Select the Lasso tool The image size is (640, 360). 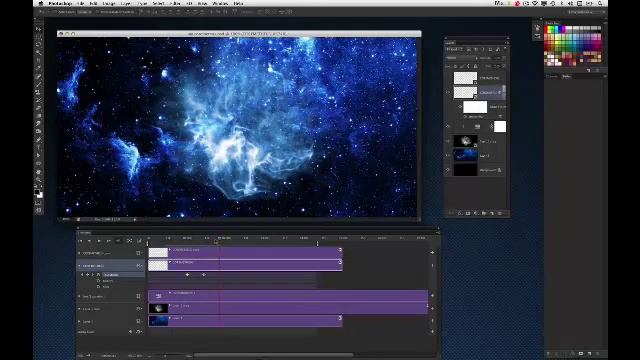point(39,44)
